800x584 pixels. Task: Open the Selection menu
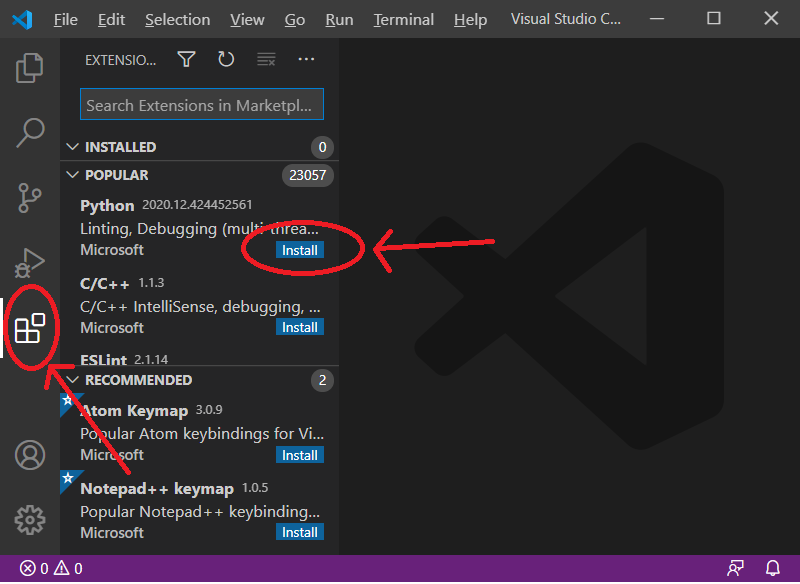point(178,19)
